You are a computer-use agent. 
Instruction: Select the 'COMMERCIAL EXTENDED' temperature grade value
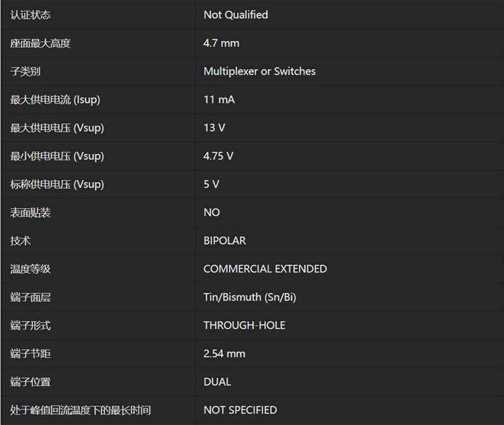tap(265, 269)
